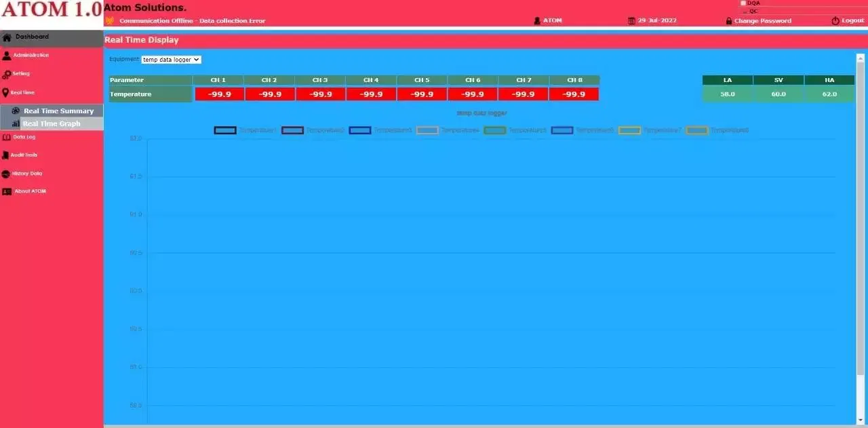Click the Real Time location pin icon
This screenshot has height=428, width=868.
tap(5, 93)
